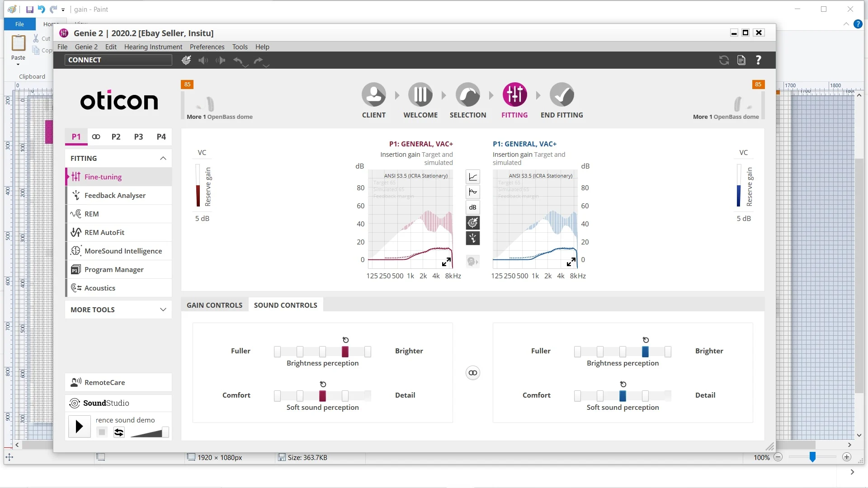The width and height of the screenshot is (868, 488).
Task: Expand the MORE TOOLS section
Action: (x=163, y=310)
